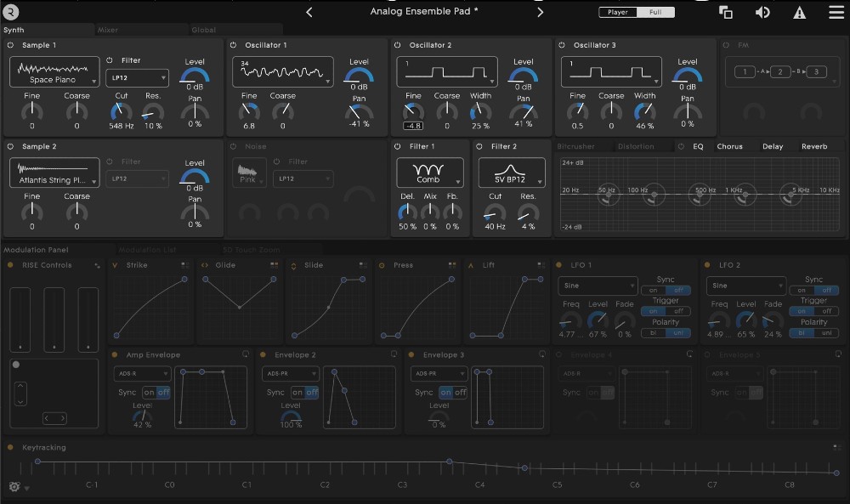Click the warning triangle panic icon
Screen dimensions: 850x504
pos(799,12)
